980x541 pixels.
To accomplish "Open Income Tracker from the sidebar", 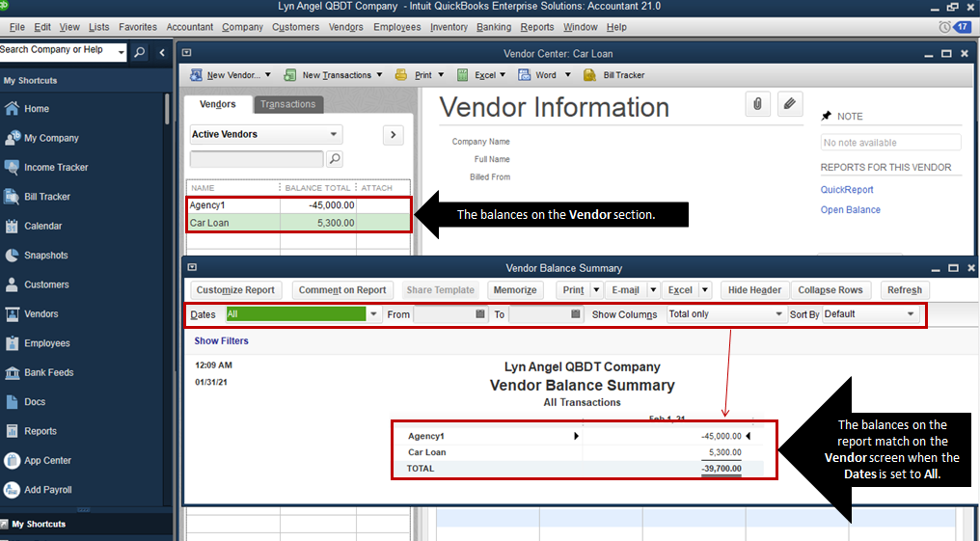I will [x=56, y=168].
